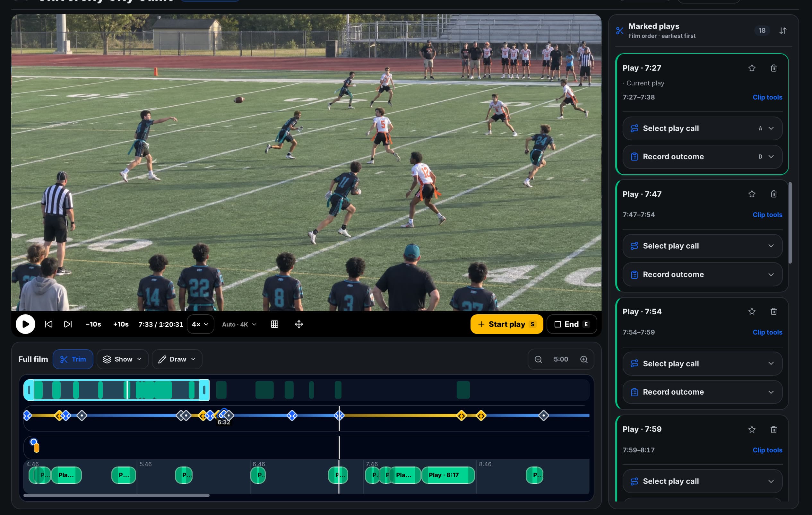Image resolution: width=812 pixels, height=515 pixels.
Task: Click the 18 plays count badge
Action: pyautogui.click(x=762, y=31)
